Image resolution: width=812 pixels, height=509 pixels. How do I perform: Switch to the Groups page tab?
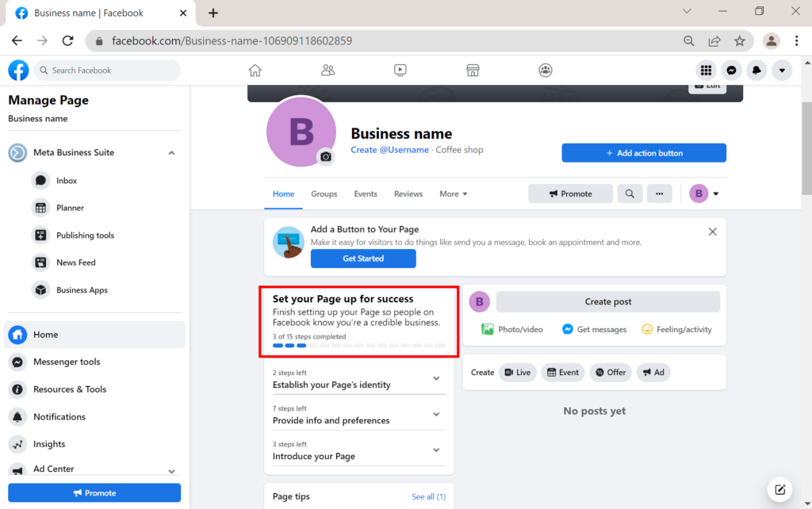(324, 193)
